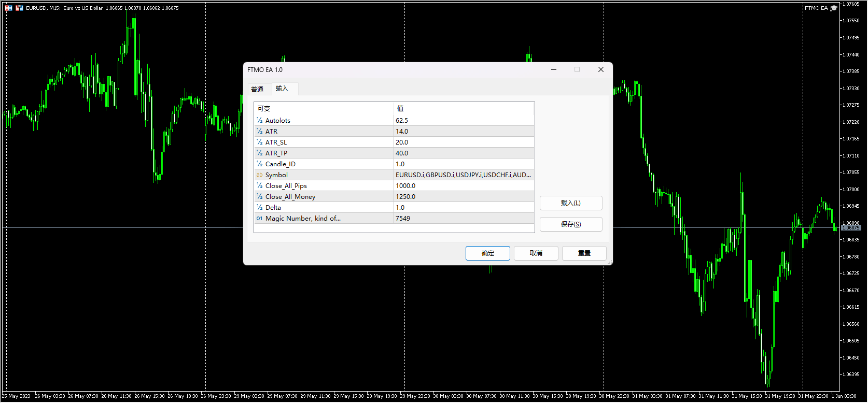This screenshot has height=403, width=868.
Task: Edit the Magic Number value 7549
Action: pyautogui.click(x=464, y=218)
